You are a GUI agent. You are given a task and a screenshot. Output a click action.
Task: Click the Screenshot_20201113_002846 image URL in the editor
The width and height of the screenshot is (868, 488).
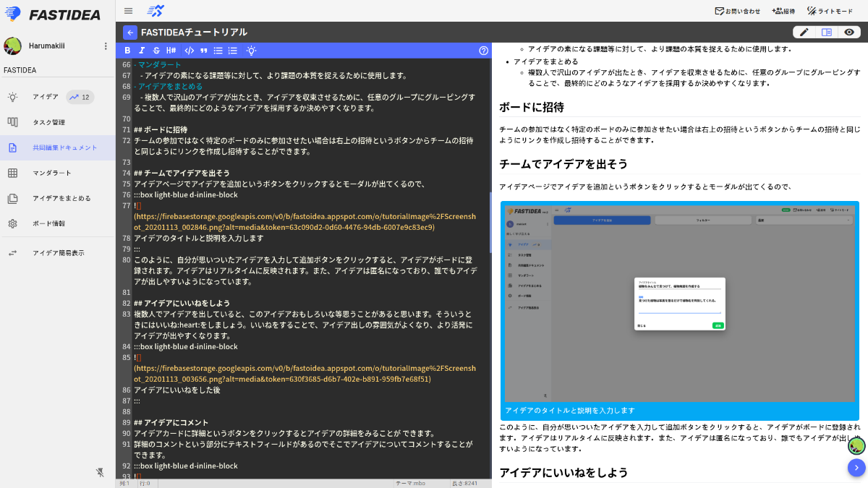(x=305, y=221)
